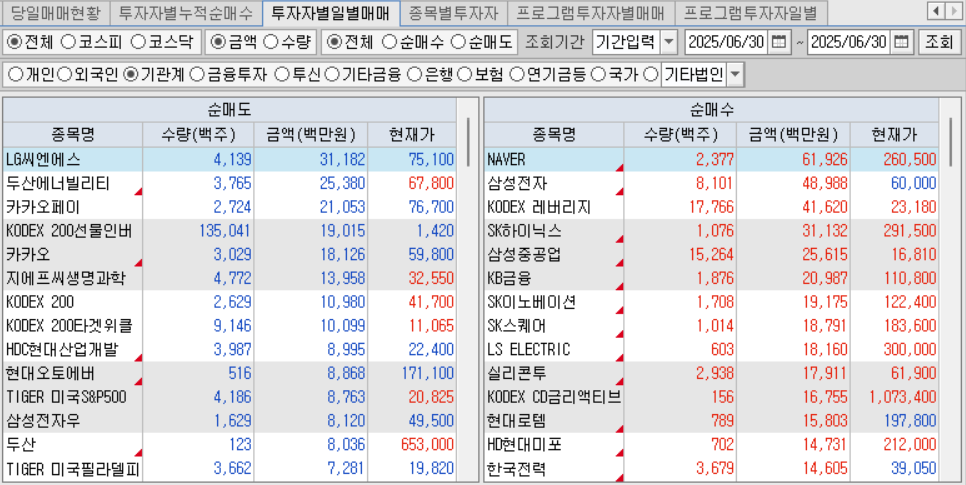966x485 pixels.
Task: Select the TIGER 미국S&P500 row
Action: point(230,398)
